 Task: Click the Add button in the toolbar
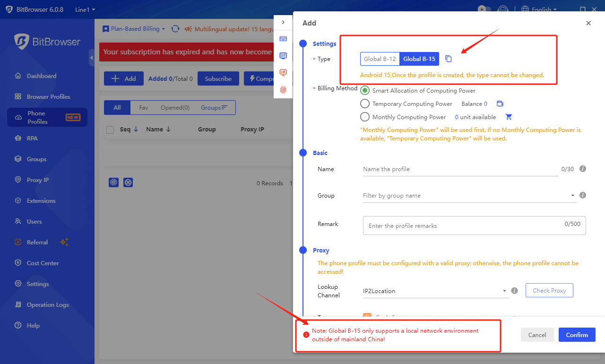[x=123, y=78]
